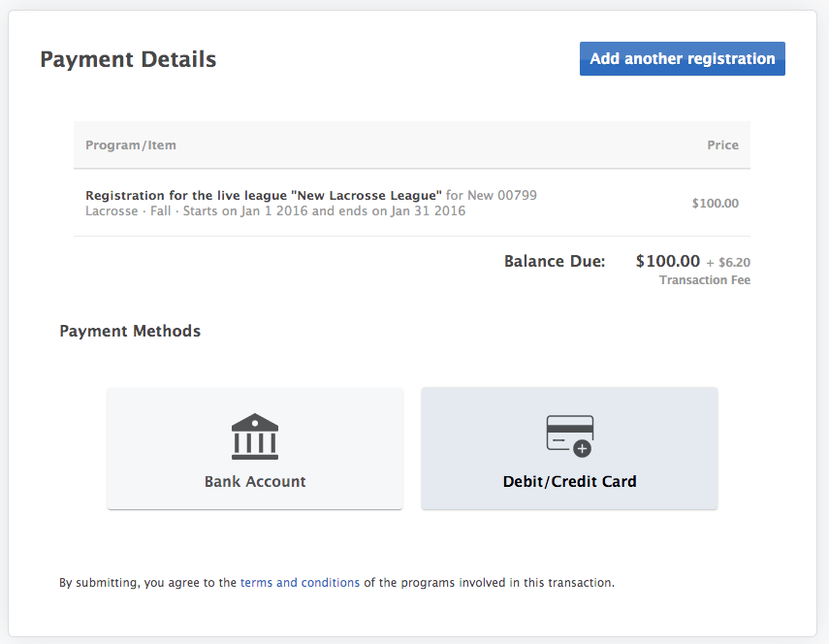Select the New Lacrosse League registration title
829x644 pixels.
click(x=264, y=195)
